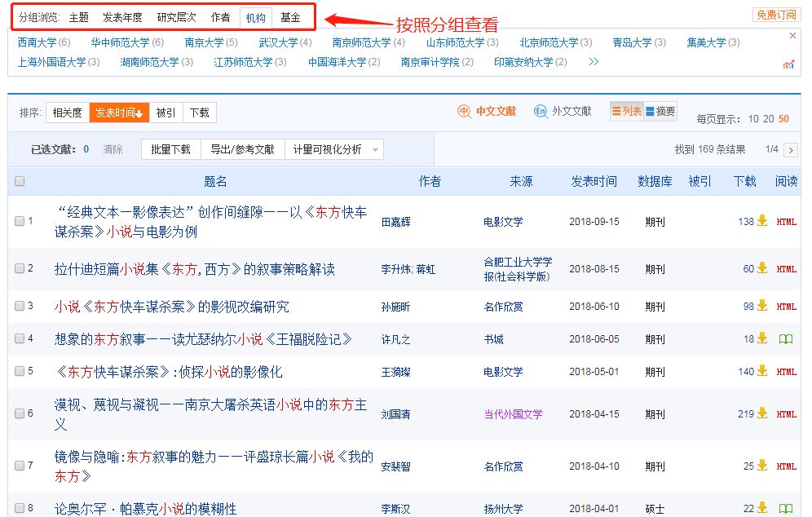812x517 pixels.
Task: Check the box for row 8
Action: click(x=20, y=508)
